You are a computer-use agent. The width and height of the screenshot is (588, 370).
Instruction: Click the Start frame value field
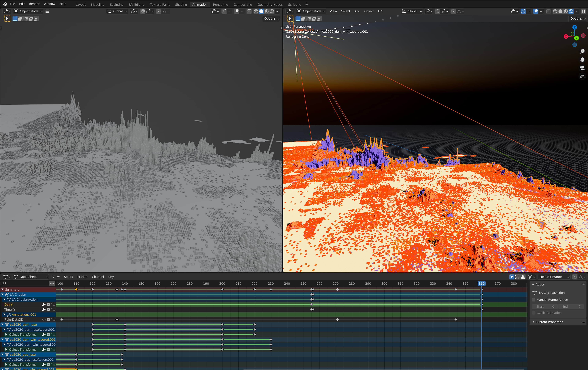tap(545, 307)
